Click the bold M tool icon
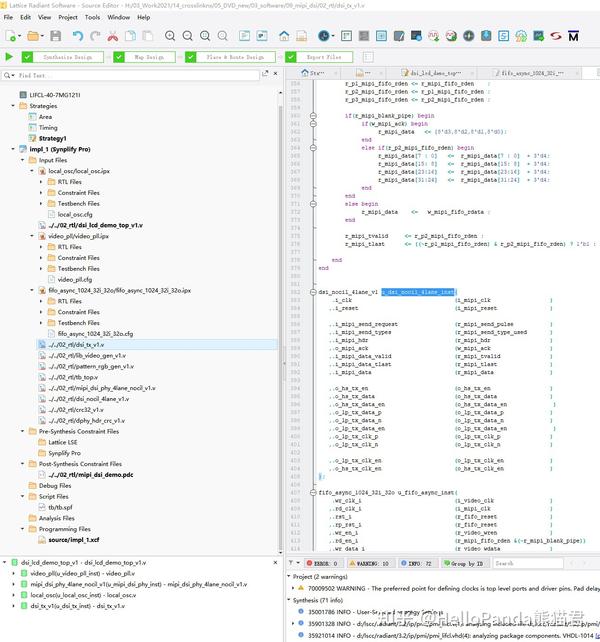This screenshot has width=600, height=642. click(x=573, y=36)
